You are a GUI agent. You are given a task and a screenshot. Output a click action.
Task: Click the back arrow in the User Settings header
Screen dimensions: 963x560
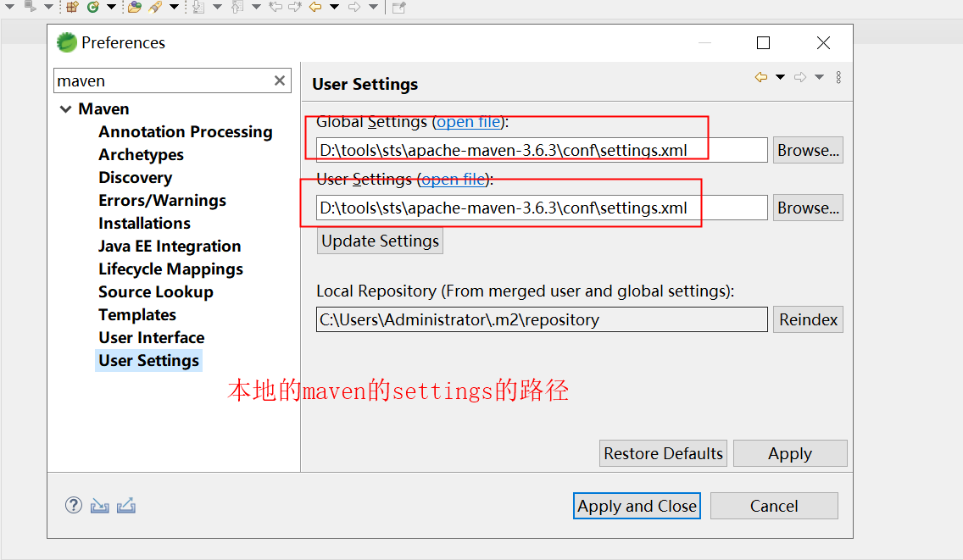[x=760, y=77]
